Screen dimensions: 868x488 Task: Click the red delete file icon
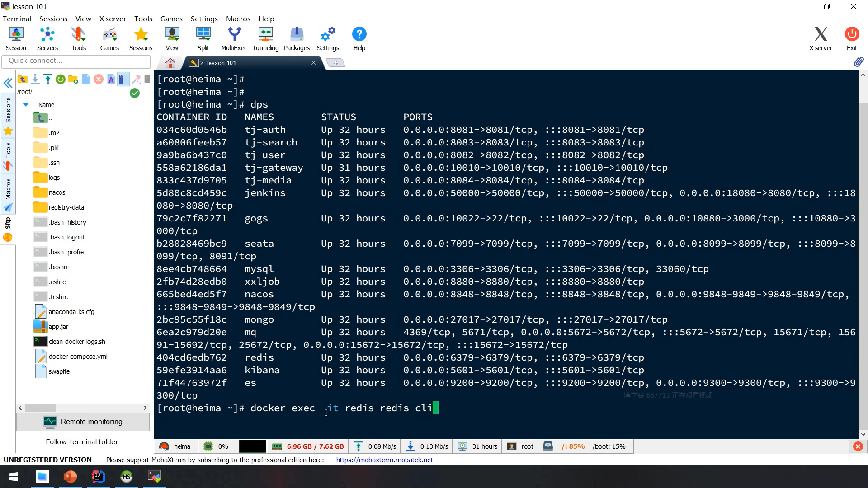[x=98, y=80]
